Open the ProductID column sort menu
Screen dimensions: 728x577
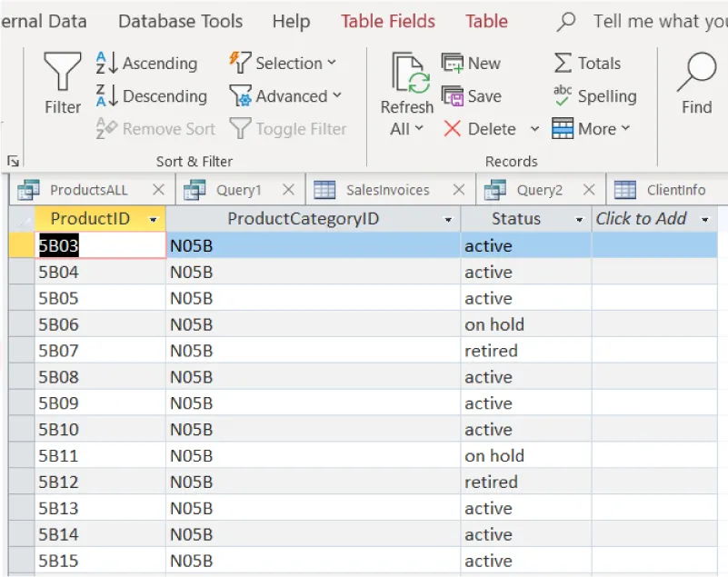point(153,219)
